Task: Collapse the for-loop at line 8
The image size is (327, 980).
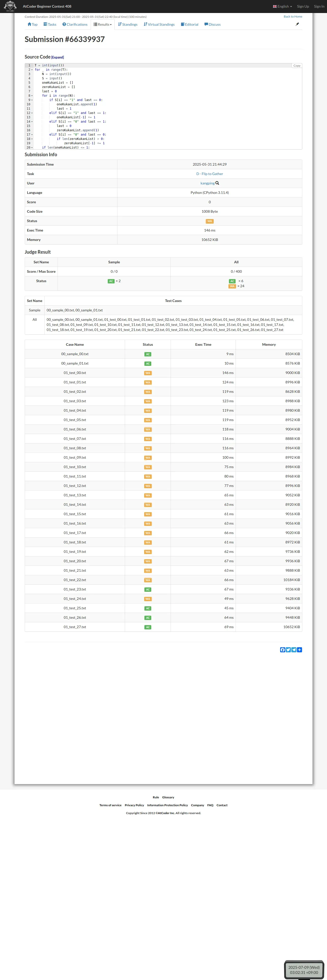Action: [x=32, y=96]
